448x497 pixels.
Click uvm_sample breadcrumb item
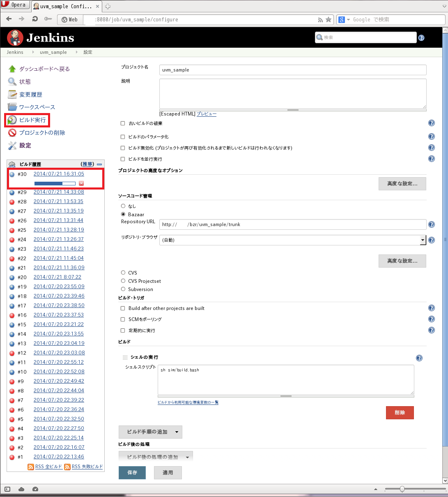[x=53, y=52]
